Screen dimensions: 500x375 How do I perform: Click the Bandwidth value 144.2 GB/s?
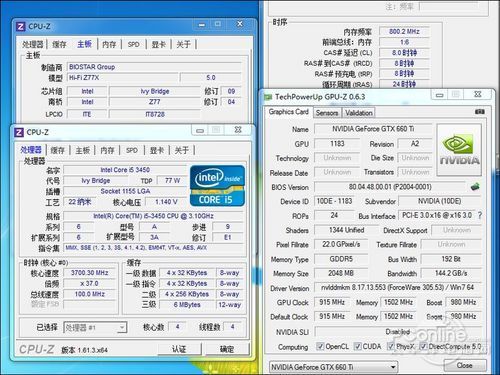[x=451, y=273]
